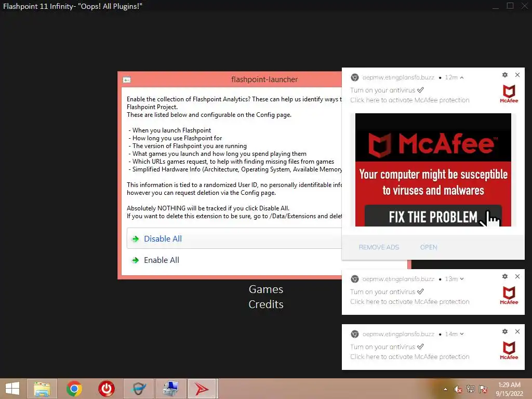This screenshot has height=399, width=532.
Task: Click green arrow beside Disable All
Action: pyautogui.click(x=136, y=239)
